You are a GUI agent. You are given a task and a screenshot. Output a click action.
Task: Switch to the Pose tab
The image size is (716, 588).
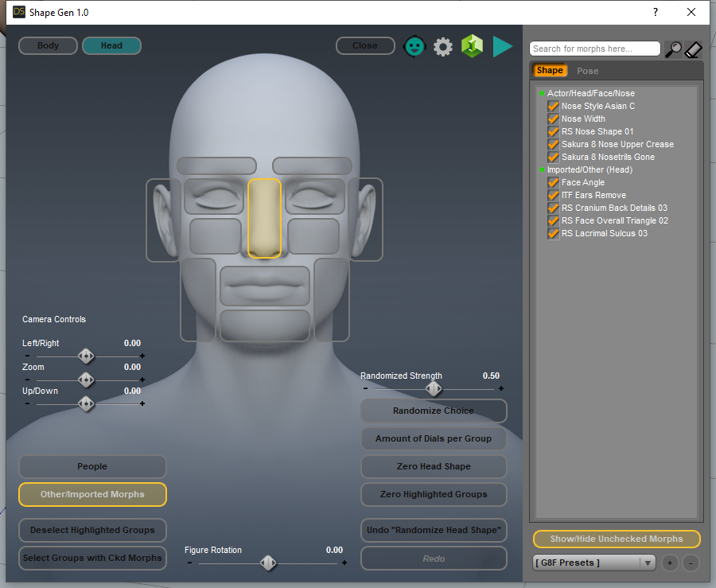(587, 71)
